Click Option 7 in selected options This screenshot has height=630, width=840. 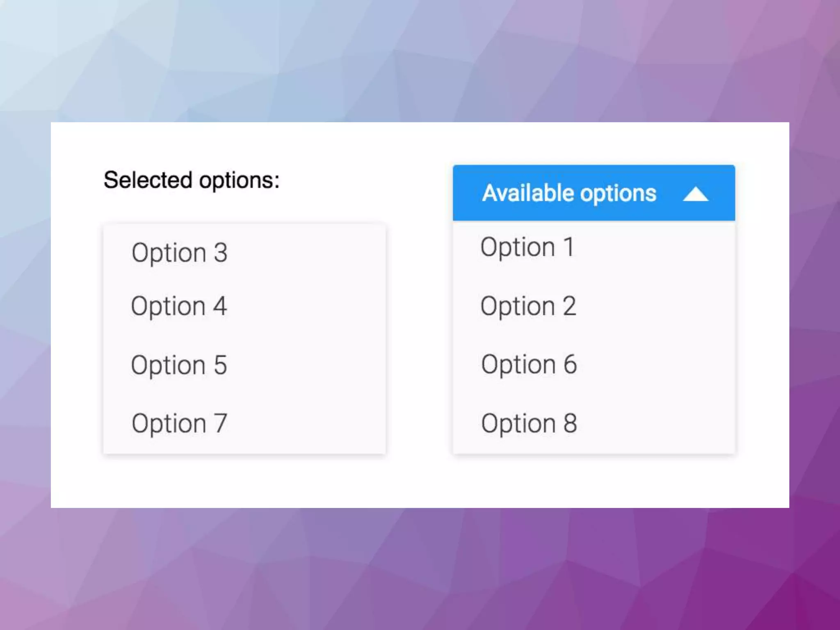[179, 424]
